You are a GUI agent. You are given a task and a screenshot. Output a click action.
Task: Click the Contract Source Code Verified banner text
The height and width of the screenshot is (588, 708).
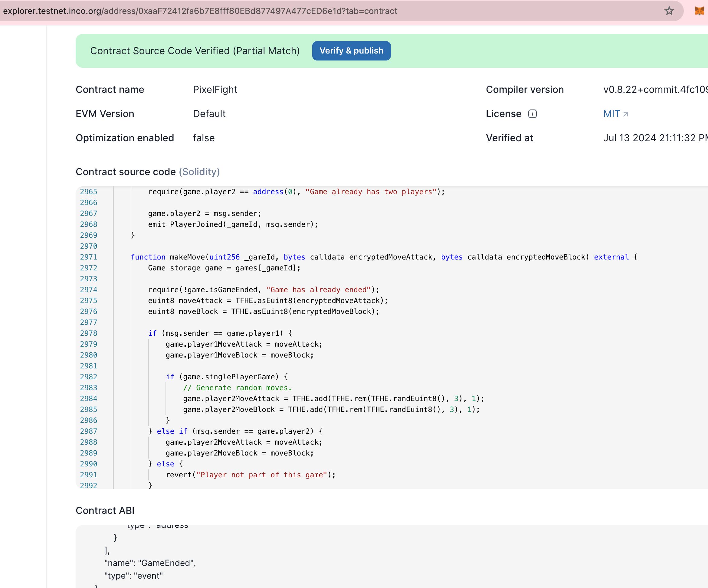coord(195,51)
